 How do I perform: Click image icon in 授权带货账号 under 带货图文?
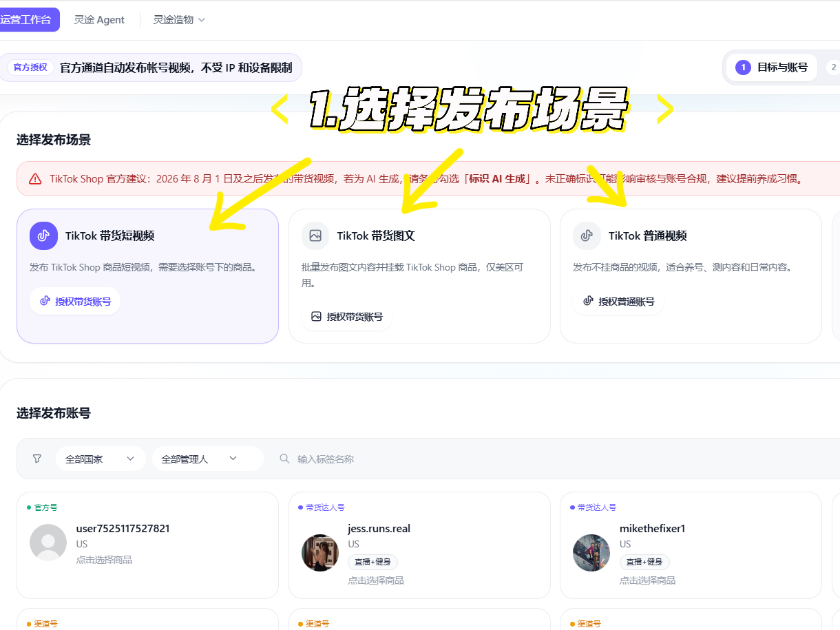pos(316,317)
